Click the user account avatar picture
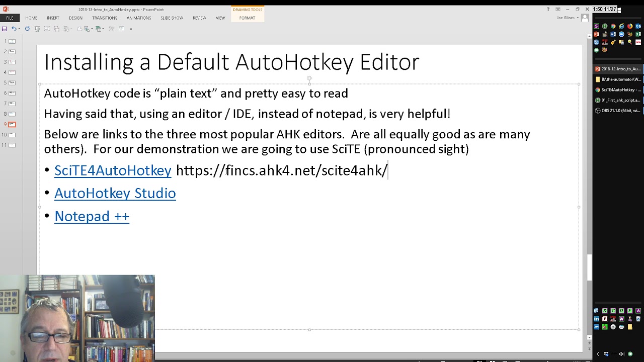Image resolution: width=644 pixels, height=362 pixels. [585, 18]
